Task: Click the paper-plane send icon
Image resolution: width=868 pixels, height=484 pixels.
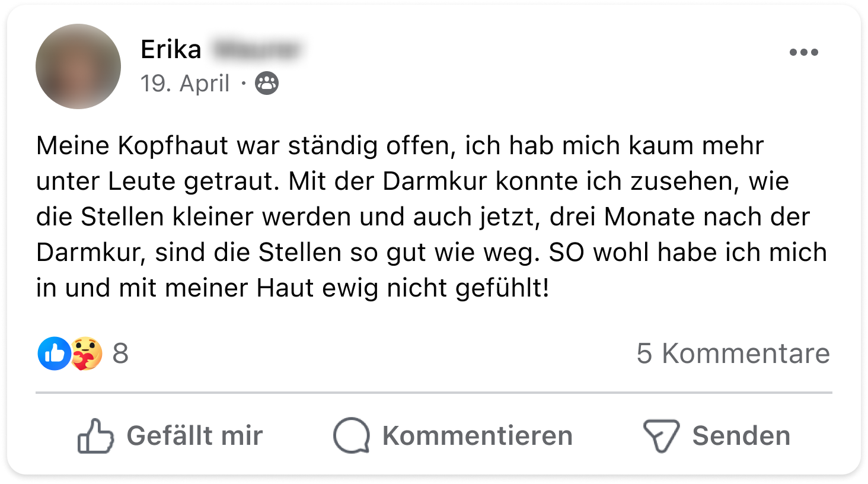Action: coord(660,436)
